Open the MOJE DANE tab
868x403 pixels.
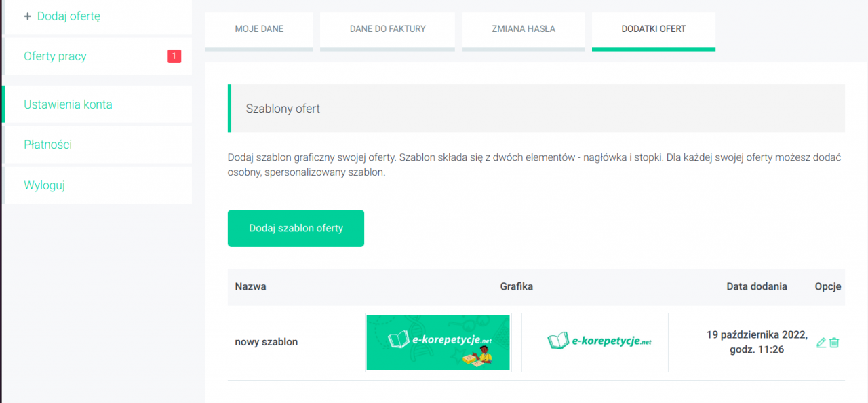click(259, 29)
